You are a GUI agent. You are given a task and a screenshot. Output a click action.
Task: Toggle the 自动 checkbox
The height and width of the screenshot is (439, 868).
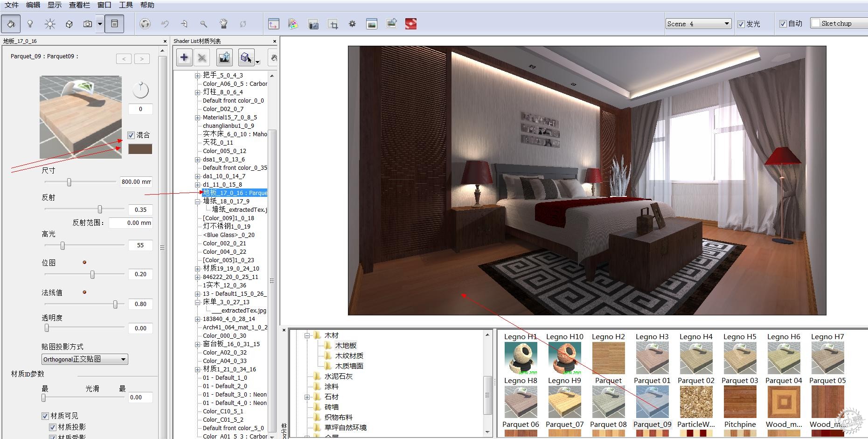tap(783, 24)
